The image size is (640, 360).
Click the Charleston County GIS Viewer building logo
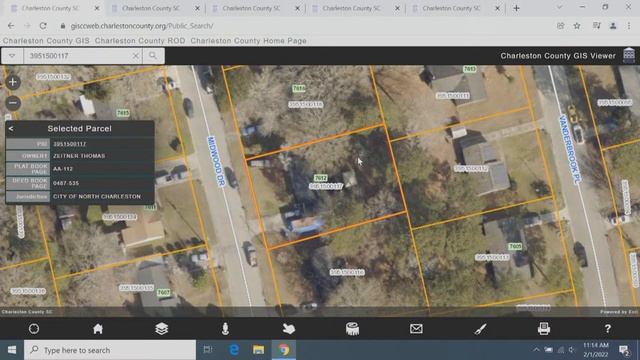pyautogui.click(x=629, y=55)
